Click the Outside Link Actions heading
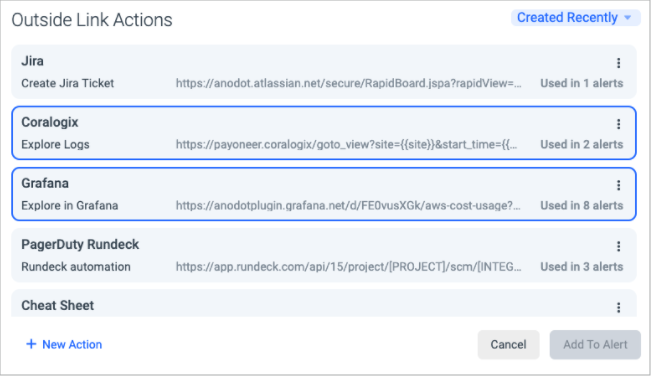Screen dimensions: 651x376 (x=92, y=20)
